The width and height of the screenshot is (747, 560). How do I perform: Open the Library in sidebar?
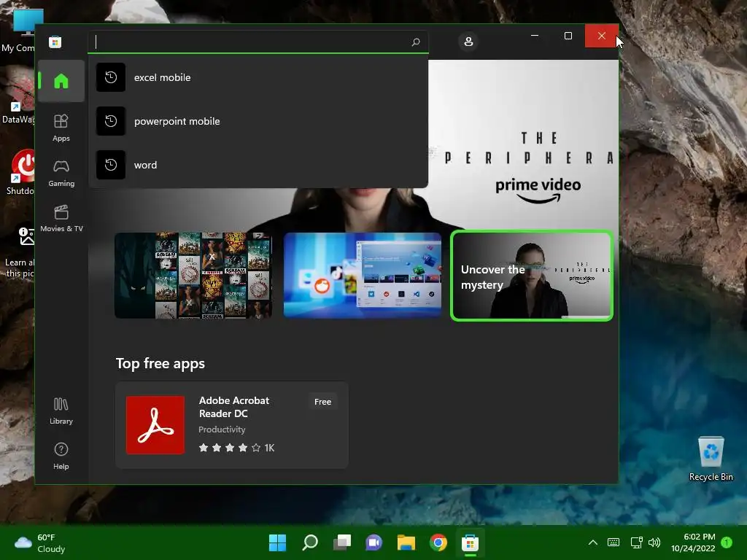(61, 411)
